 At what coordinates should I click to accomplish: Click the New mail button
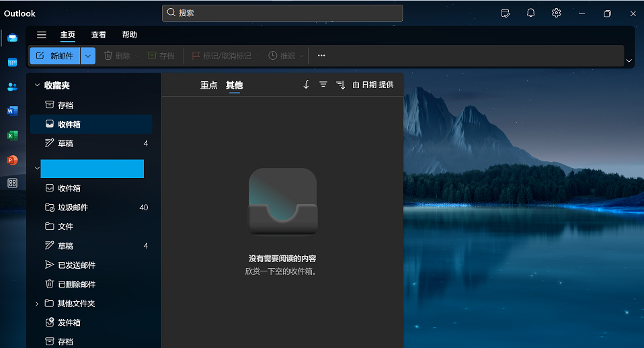[x=55, y=56]
